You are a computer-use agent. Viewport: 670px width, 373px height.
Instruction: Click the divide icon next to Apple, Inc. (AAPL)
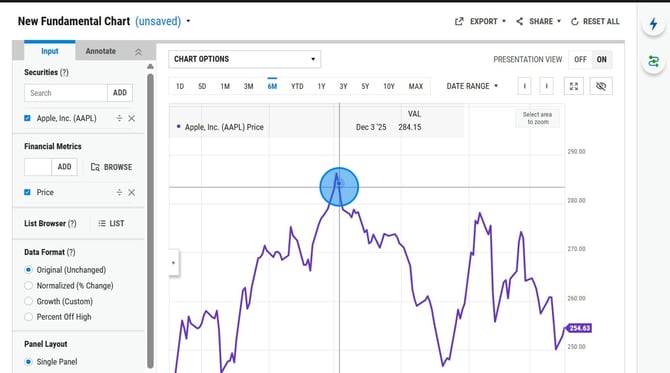[119, 118]
